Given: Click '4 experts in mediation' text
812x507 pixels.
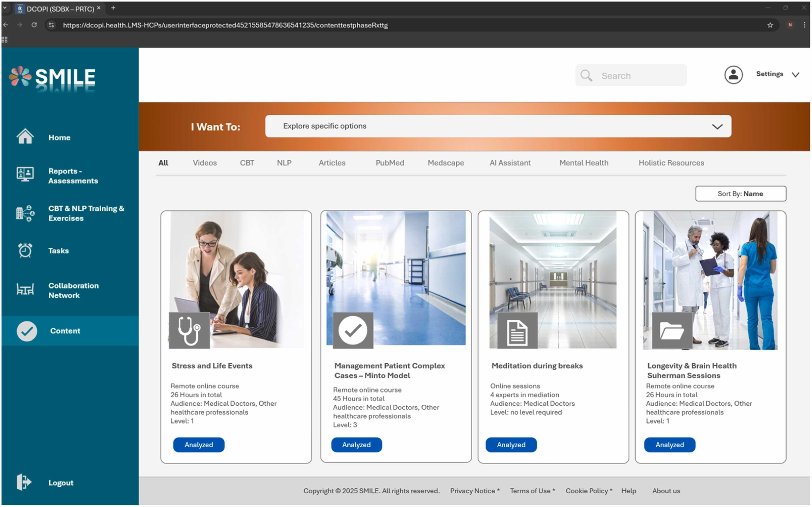Looking at the screenshot, I should [x=525, y=395].
